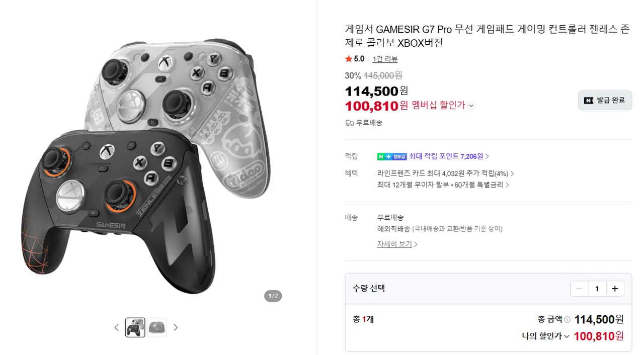Click the minus quantity button
644x355 pixels.
pyautogui.click(x=579, y=289)
